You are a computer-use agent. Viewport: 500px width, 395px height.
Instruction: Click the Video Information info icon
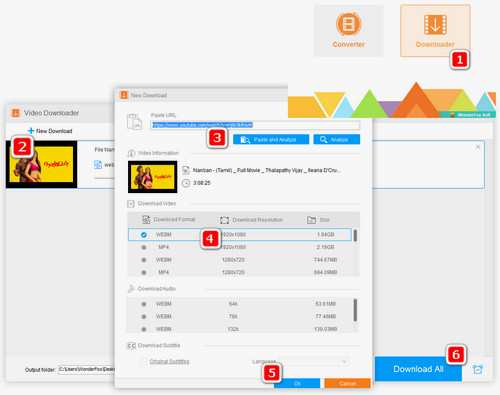click(131, 153)
